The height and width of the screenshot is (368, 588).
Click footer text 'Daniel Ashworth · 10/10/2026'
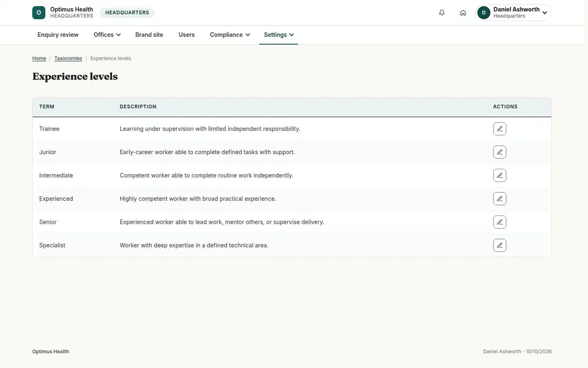pos(517,352)
